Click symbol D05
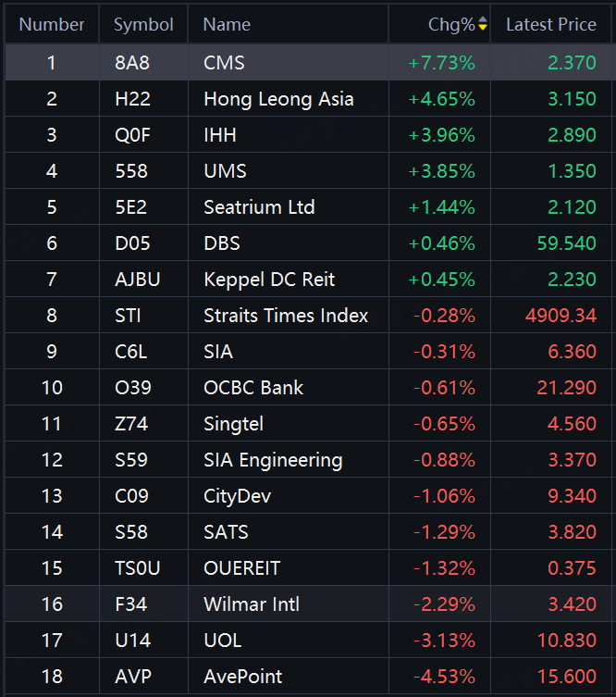Screen dimensions: 616x697 [132, 243]
